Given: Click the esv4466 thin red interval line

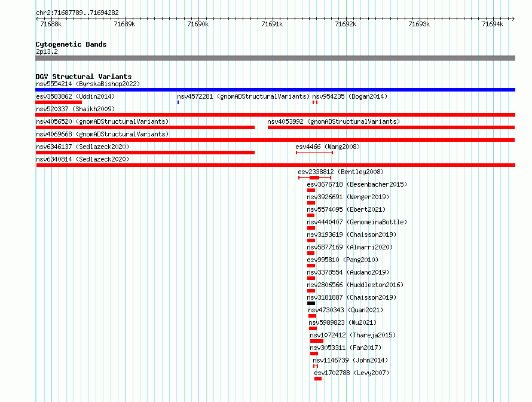Looking at the screenshot, I should point(314,153).
